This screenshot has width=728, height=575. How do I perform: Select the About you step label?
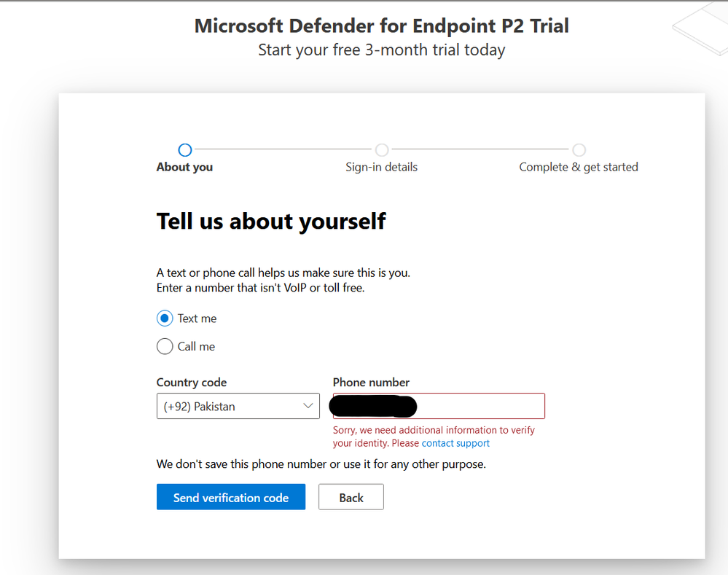[185, 167]
